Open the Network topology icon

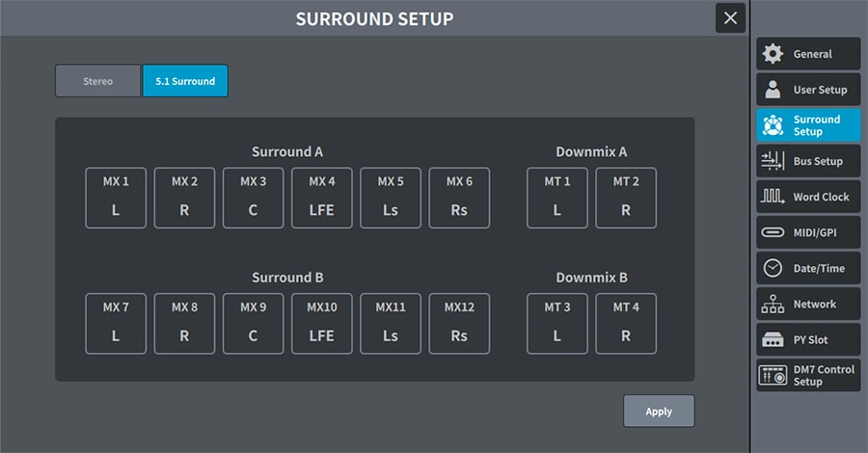coord(773,304)
